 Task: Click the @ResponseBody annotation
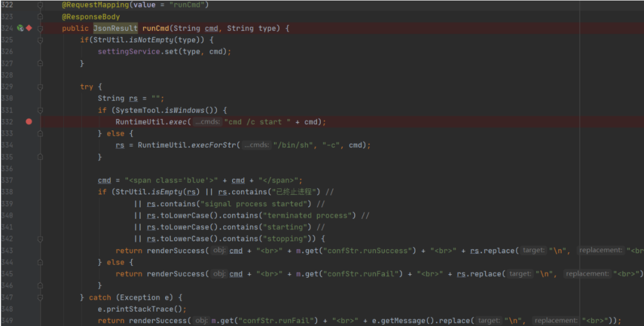point(91,17)
